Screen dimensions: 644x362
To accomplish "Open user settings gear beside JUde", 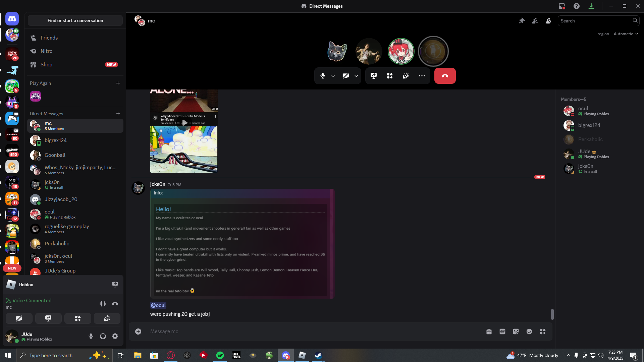I will click(x=115, y=336).
